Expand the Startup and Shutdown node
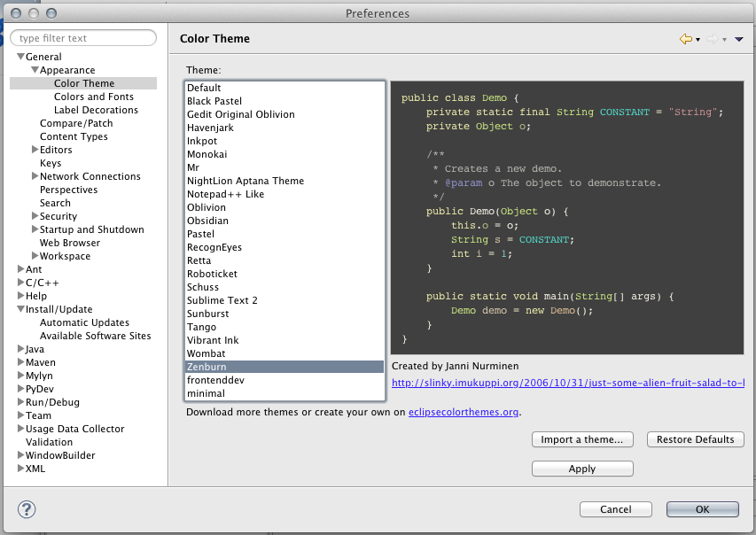The height and width of the screenshot is (535, 756). 35,229
